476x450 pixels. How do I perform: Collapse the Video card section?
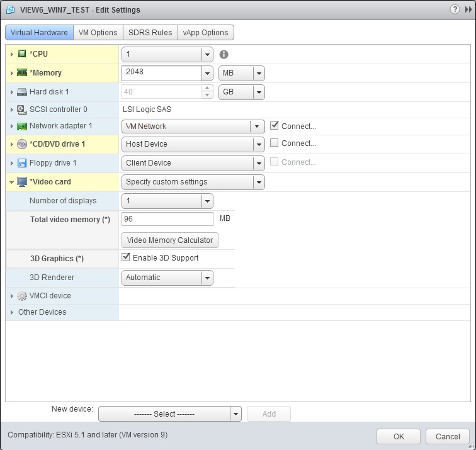pos(11,183)
